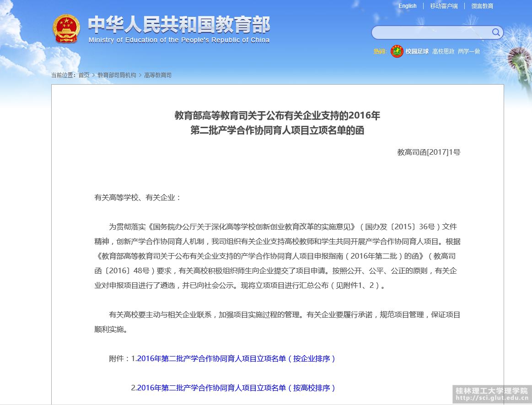Image resolution: width=532 pixels, height=405 pixels.
Task: Click the article headline about 2016年 projects
Action: [277, 123]
